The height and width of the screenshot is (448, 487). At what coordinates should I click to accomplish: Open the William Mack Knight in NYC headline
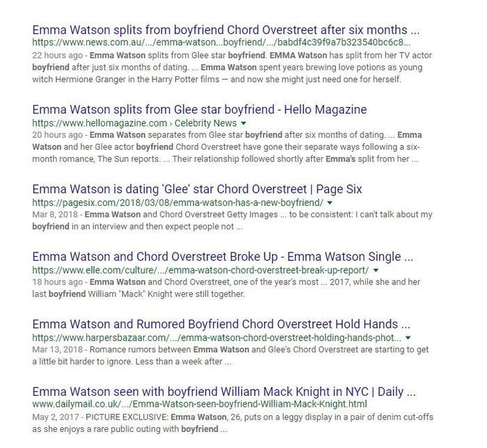click(223, 392)
